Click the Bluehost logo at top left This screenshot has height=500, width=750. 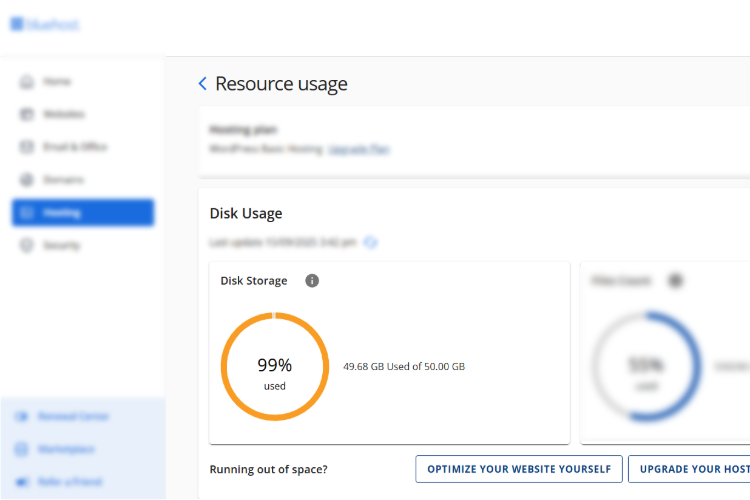[x=45, y=24]
